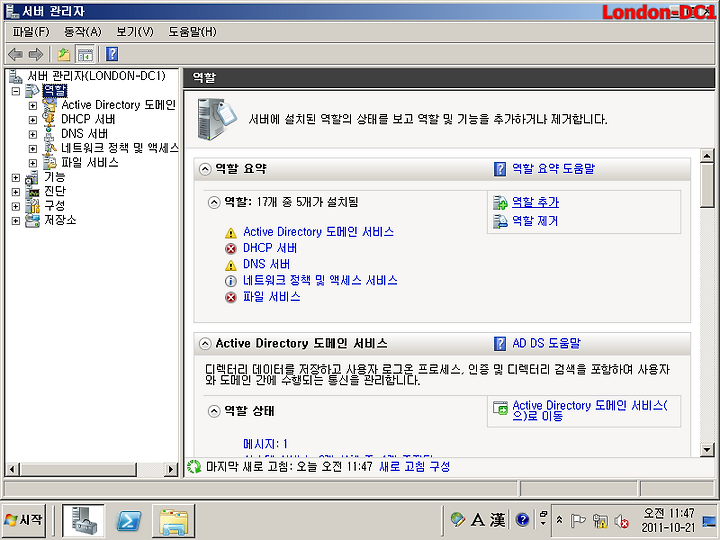
Task: Open Windows Explorer from the taskbar
Action: pos(173,521)
